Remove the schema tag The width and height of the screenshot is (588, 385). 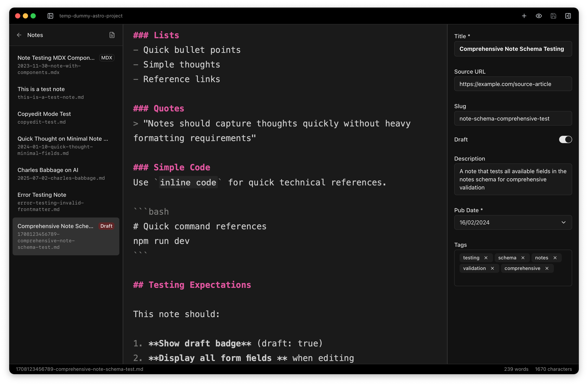[x=523, y=258]
